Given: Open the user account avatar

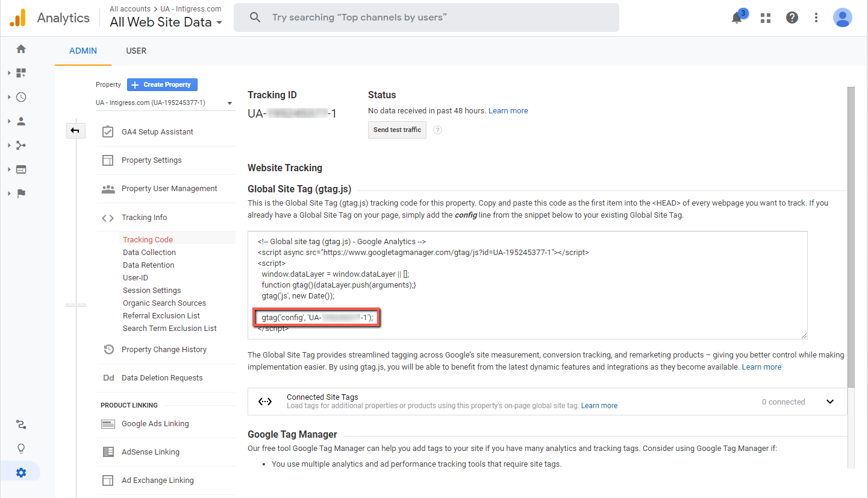Looking at the screenshot, I should (x=843, y=17).
